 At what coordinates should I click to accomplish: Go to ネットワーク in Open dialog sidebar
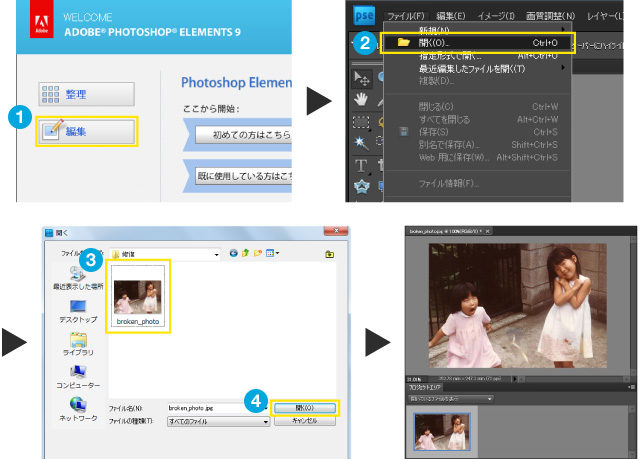point(78,410)
